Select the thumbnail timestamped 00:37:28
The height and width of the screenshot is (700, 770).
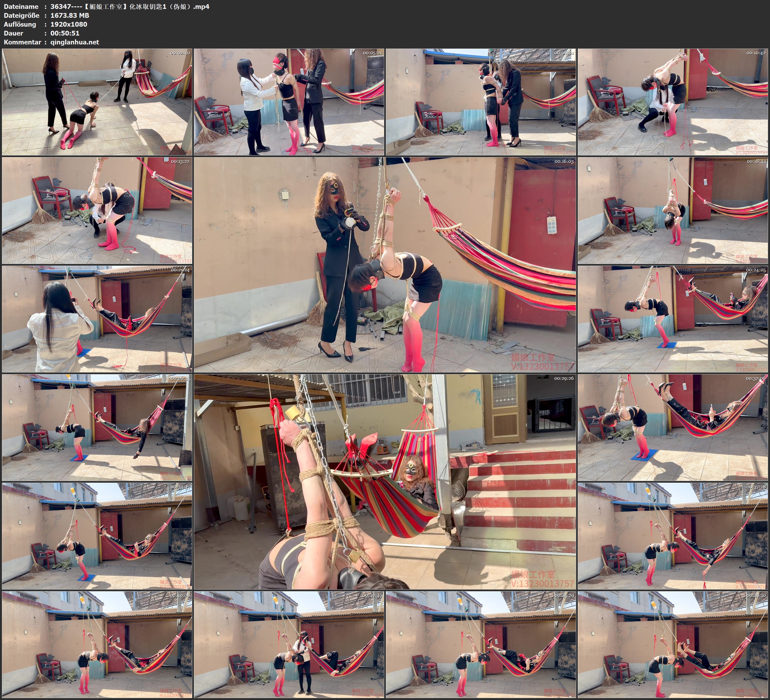click(x=673, y=536)
